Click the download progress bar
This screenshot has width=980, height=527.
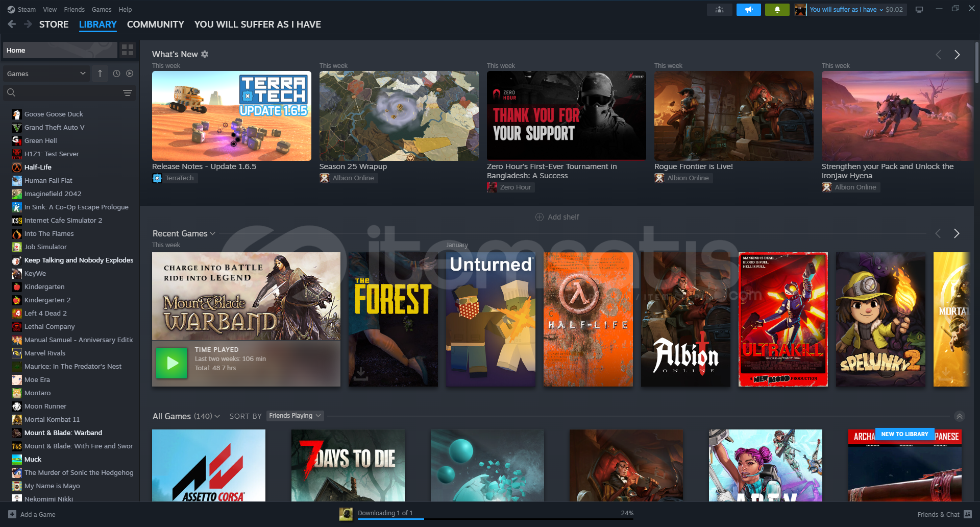coord(495,519)
